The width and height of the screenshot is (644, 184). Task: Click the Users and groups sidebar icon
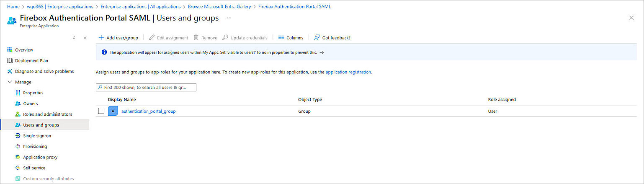(18, 125)
